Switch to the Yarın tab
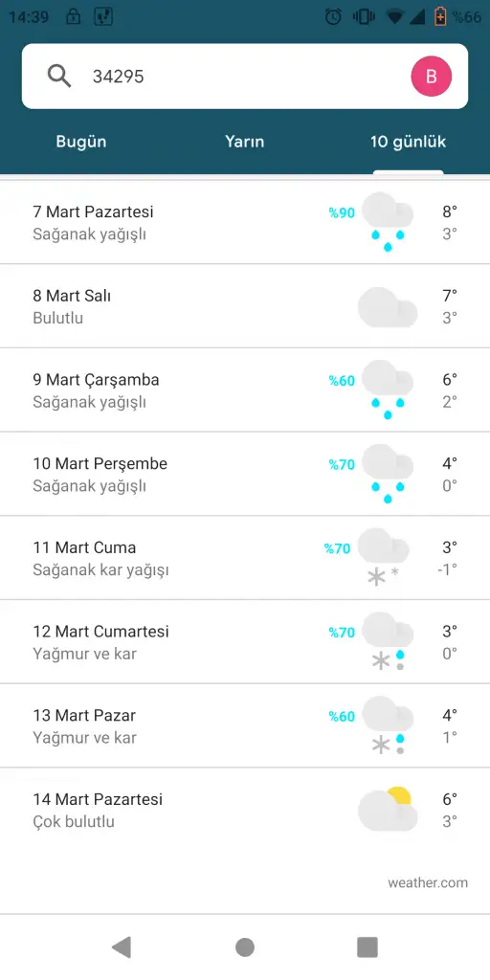The width and height of the screenshot is (490, 980). coord(245,142)
